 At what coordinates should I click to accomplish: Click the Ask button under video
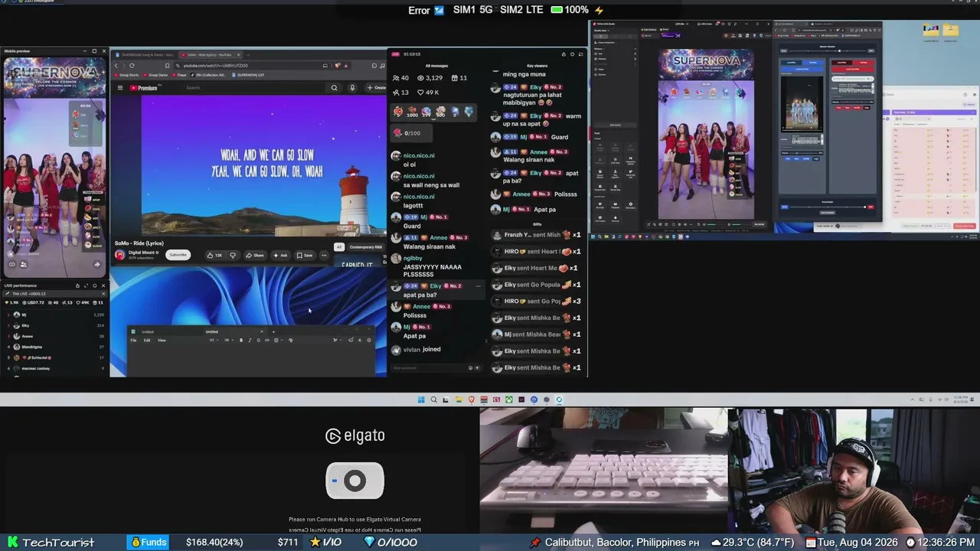[280, 255]
